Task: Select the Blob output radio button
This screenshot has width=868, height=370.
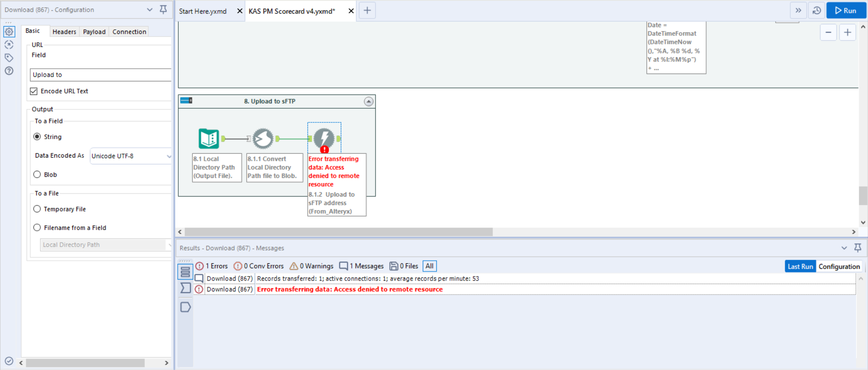Action: click(37, 175)
